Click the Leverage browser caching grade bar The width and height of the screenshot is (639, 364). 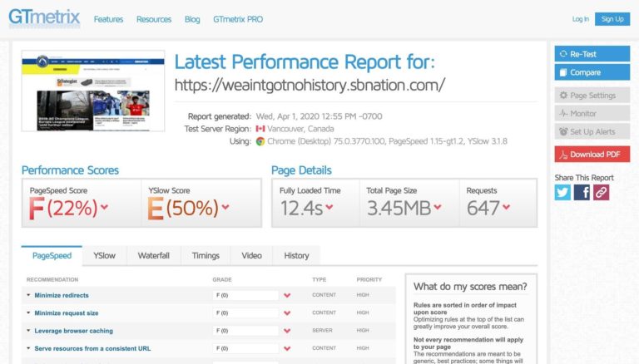(245, 331)
